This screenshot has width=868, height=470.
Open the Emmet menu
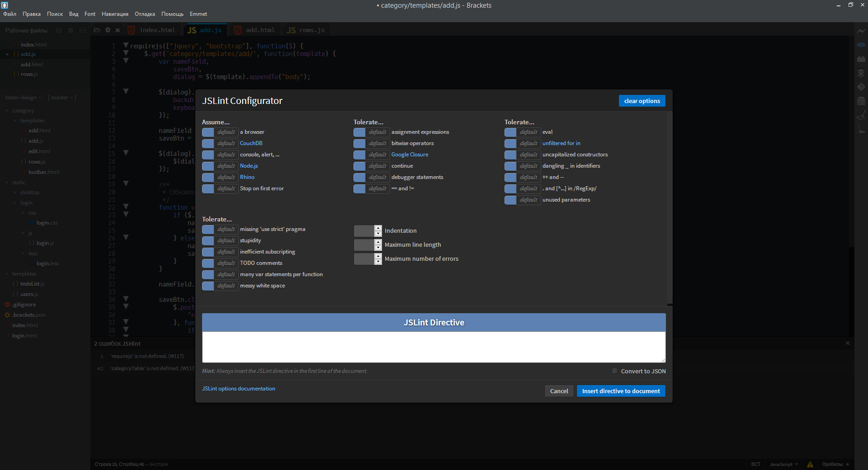pos(198,14)
